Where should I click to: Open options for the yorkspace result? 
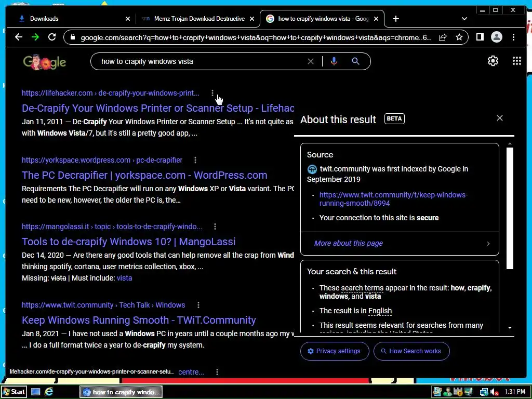point(195,160)
